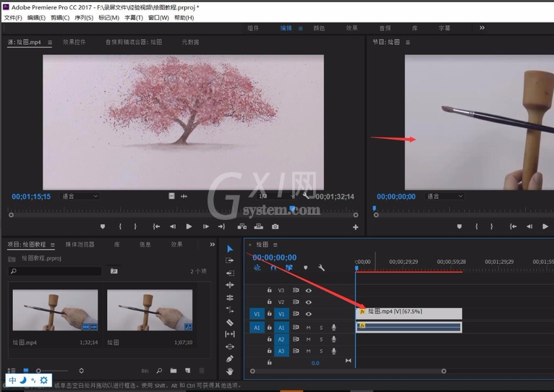
Task: Open Program monitor panel menu
Action: (408, 43)
